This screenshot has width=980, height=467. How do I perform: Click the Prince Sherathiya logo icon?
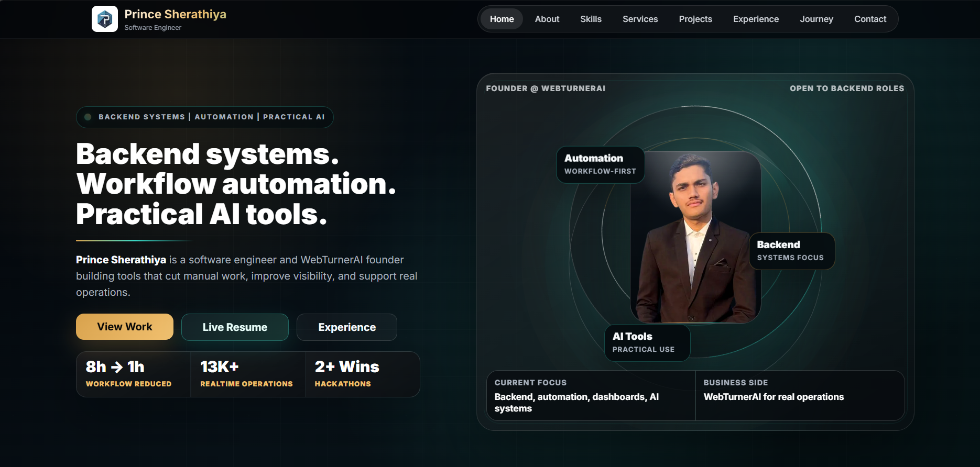click(x=105, y=19)
